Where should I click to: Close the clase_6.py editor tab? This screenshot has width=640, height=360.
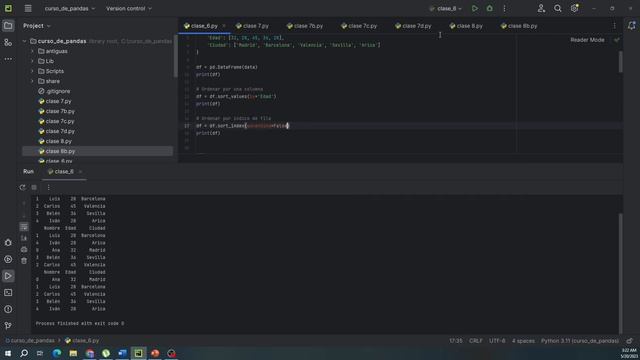pos(224,26)
